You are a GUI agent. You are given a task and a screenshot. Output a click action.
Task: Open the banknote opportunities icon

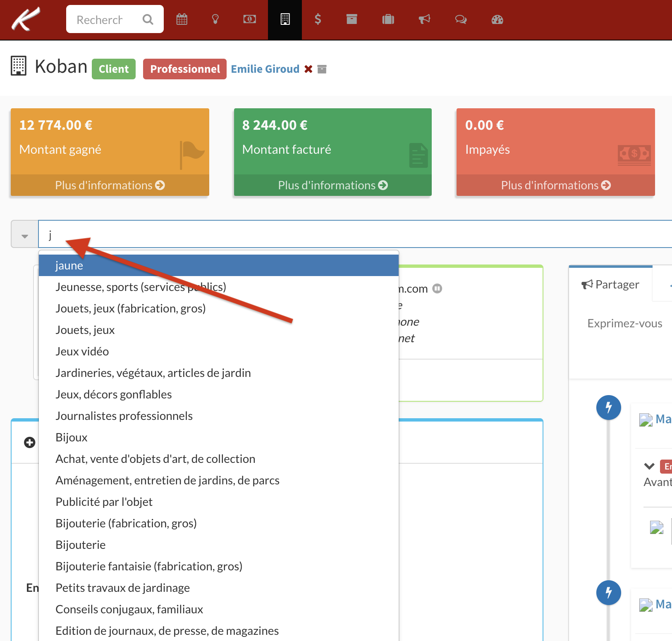(x=249, y=19)
